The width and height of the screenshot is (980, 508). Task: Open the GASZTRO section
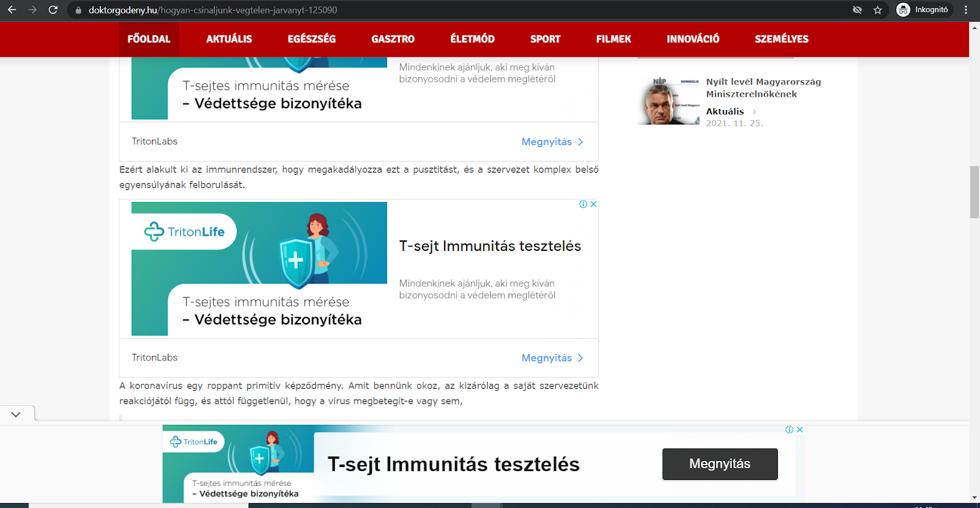coord(393,39)
